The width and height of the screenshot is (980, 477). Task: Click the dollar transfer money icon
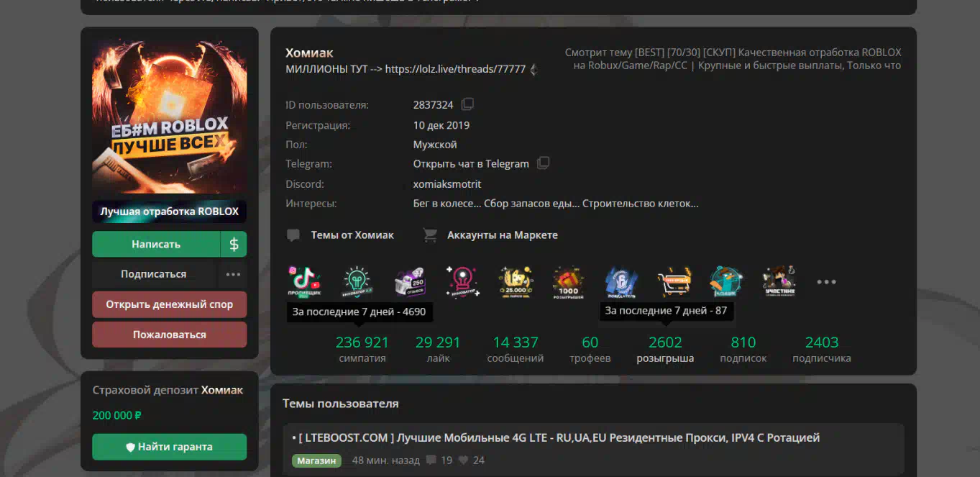(234, 244)
